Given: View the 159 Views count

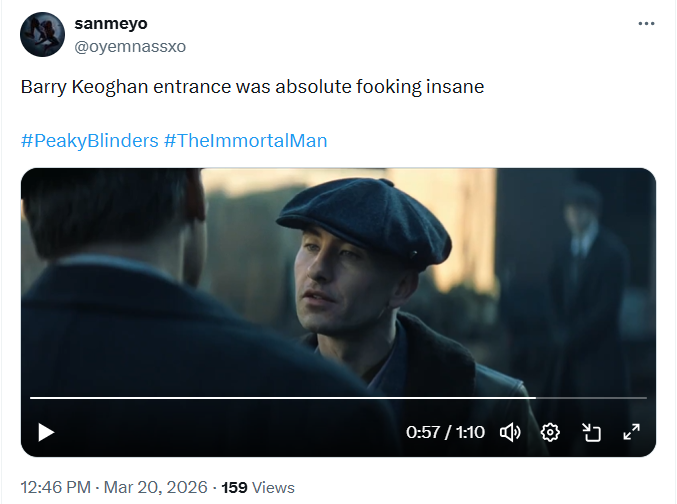Looking at the screenshot, I should pyautogui.click(x=258, y=487).
